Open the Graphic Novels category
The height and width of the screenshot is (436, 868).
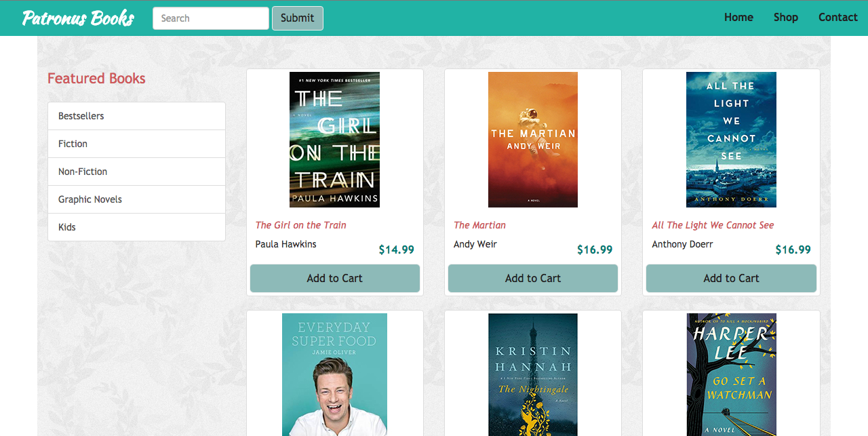point(136,199)
